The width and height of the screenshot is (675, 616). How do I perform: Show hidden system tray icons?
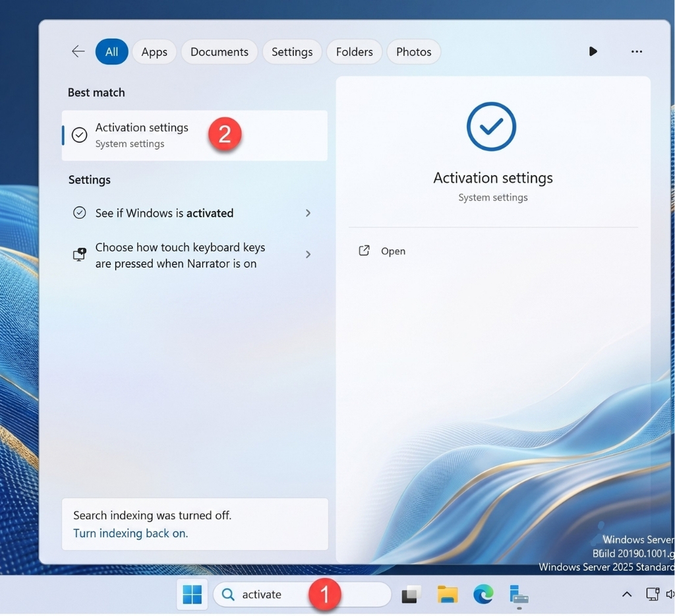click(x=627, y=594)
